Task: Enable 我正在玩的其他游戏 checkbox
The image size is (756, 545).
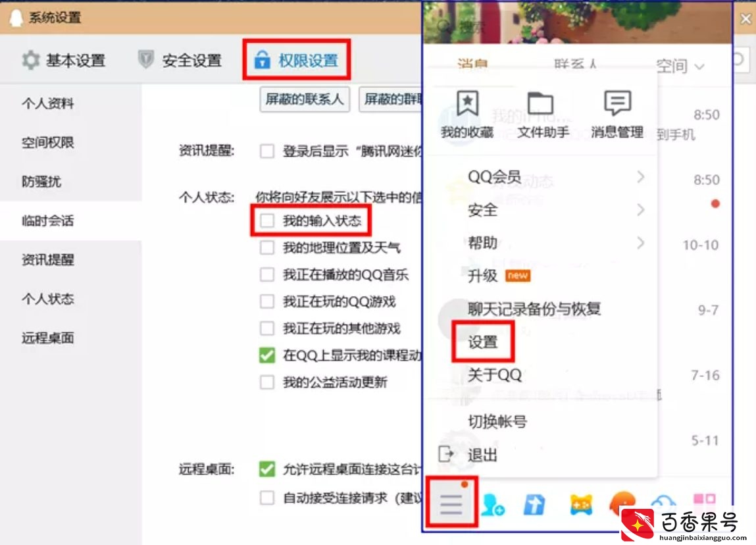Action: (x=266, y=328)
